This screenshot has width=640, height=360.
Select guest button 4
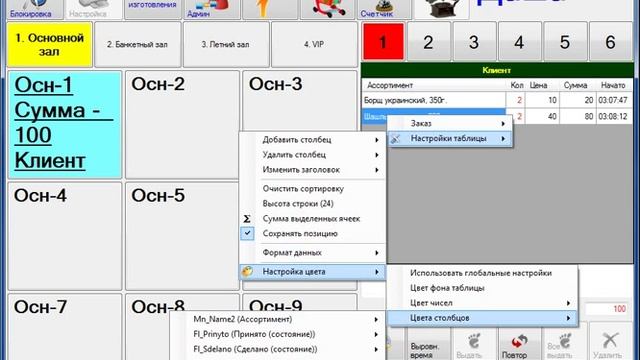[x=519, y=42]
